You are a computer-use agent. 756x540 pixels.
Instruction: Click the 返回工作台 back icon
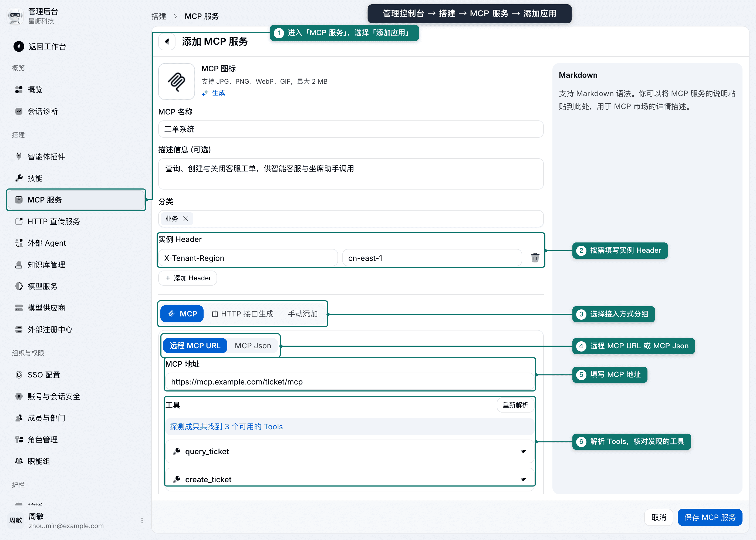click(19, 46)
